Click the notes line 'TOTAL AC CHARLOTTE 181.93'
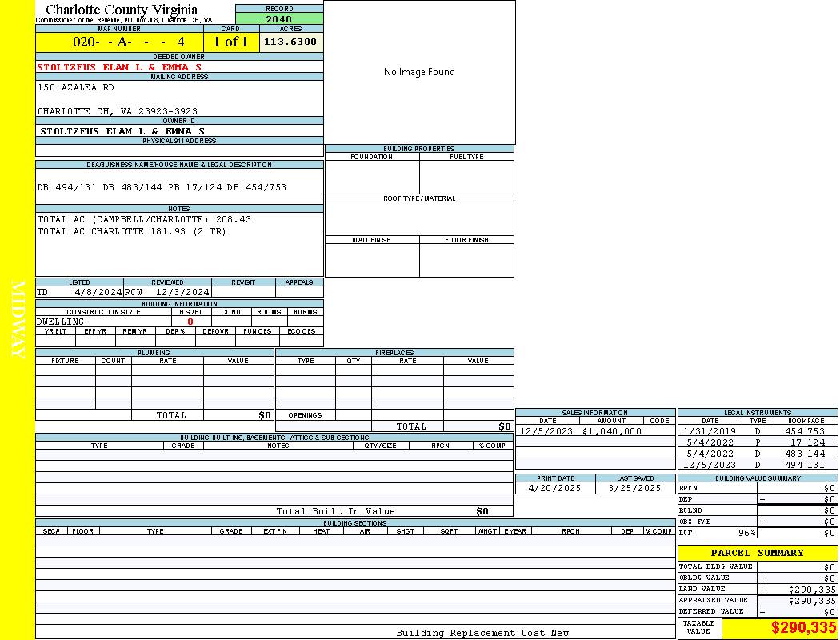The image size is (840, 640). point(132,231)
